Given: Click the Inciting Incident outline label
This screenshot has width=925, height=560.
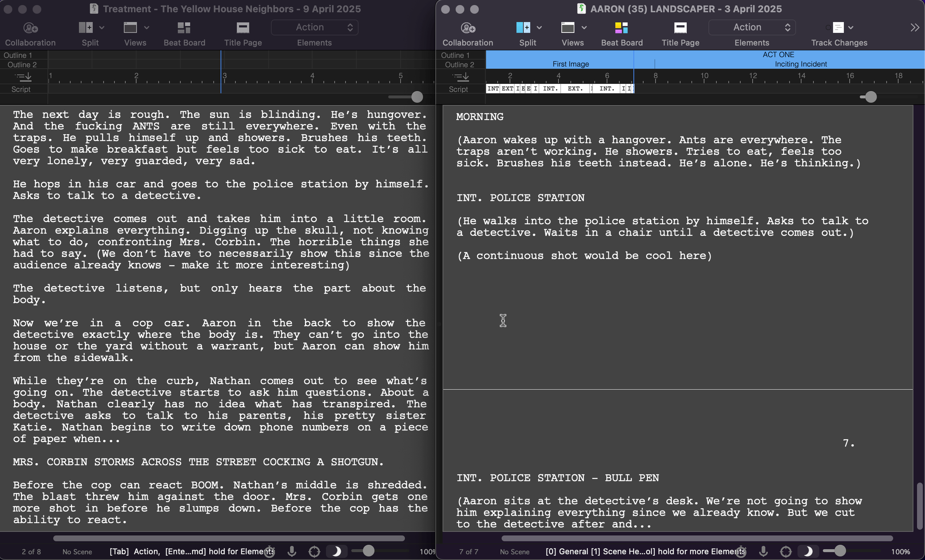Looking at the screenshot, I should click(800, 64).
